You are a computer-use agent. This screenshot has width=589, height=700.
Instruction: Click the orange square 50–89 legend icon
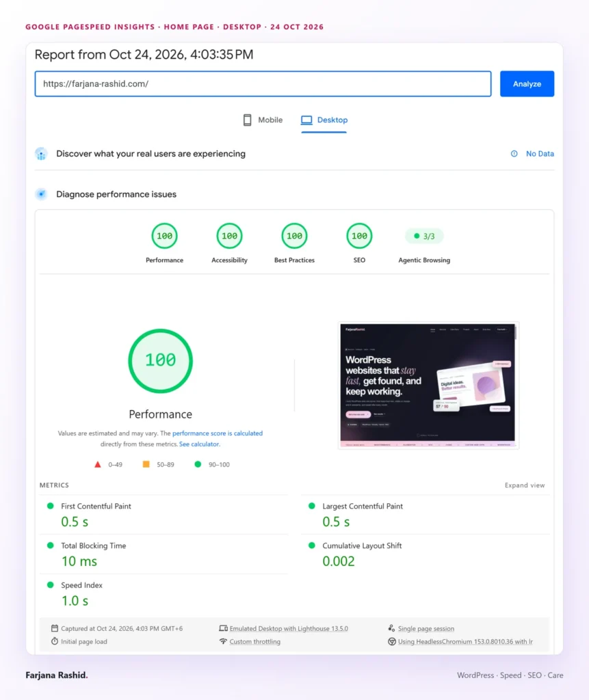click(x=146, y=464)
